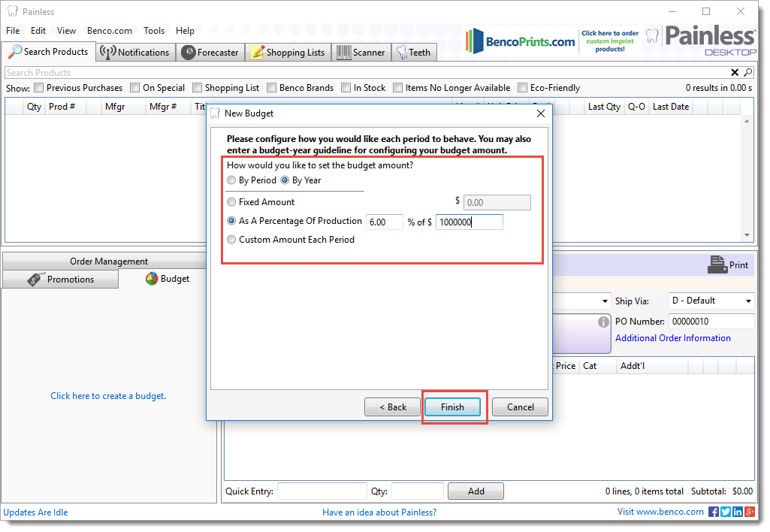Switch to the Forecaster tab
Image resolution: width=770 pixels, height=532 pixels.
click(x=210, y=53)
